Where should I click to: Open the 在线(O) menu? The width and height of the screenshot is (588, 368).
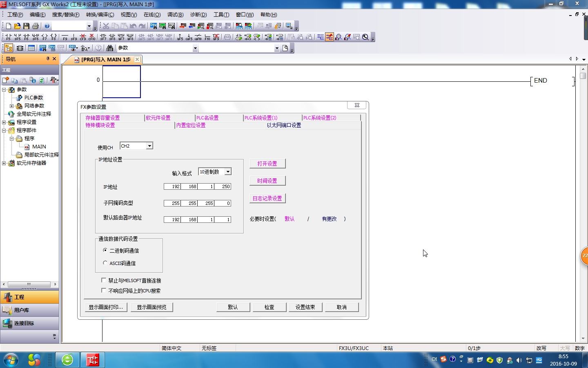[152, 15]
